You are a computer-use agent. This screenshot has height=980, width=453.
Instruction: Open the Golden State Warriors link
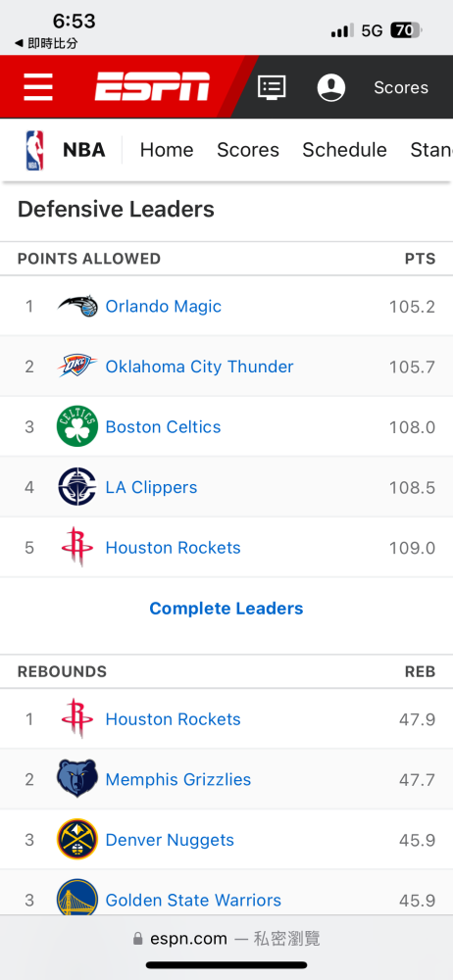pyautogui.click(x=193, y=900)
